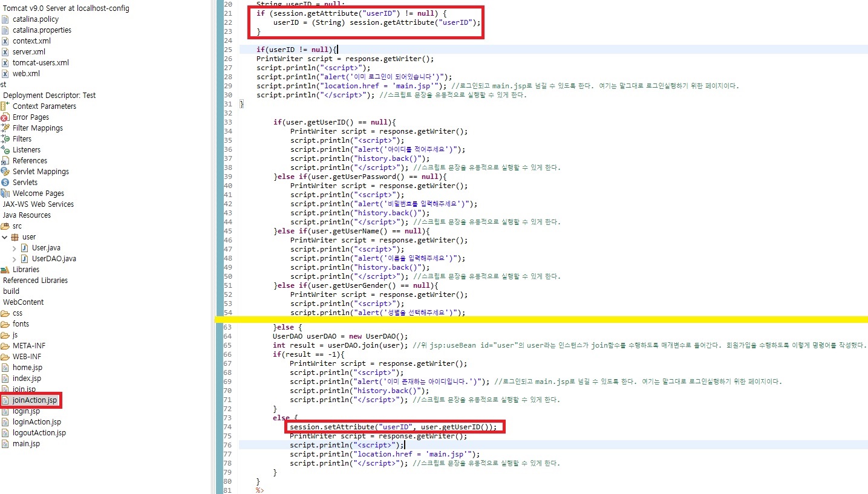The image size is (868, 494).
Task: Click line 42 alert '비밀번호를 입력해주세요'
Action: (x=383, y=204)
